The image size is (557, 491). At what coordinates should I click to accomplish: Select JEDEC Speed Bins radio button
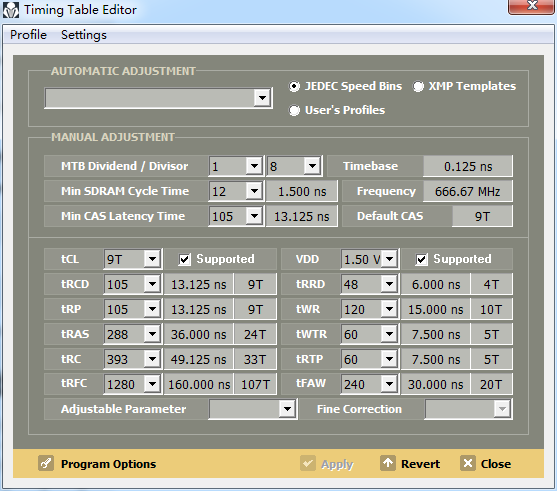tap(294, 86)
